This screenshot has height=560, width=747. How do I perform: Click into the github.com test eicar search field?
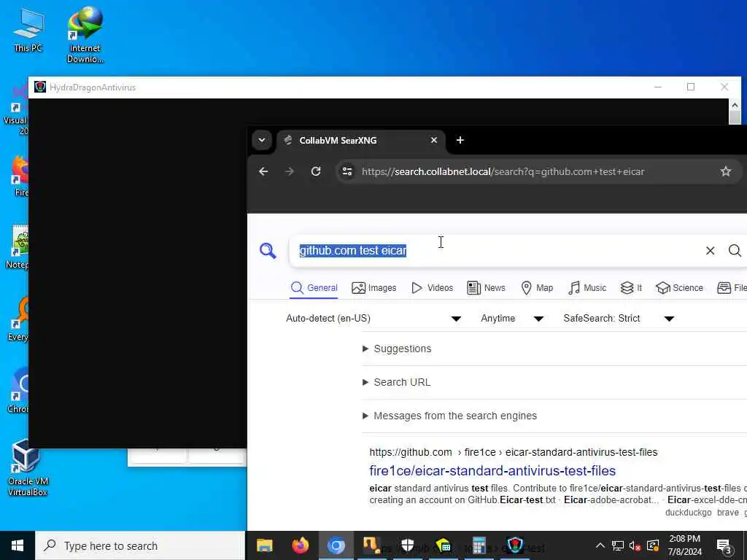495,251
